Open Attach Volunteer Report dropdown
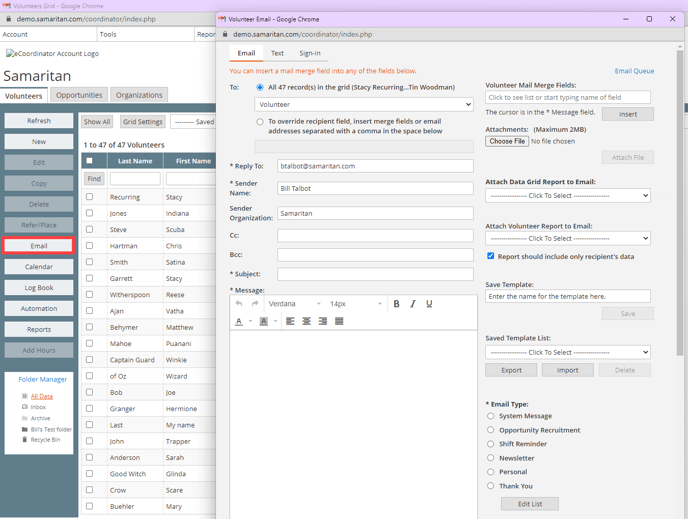This screenshot has width=688, height=519. pyautogui.click(x=568, y=238)
